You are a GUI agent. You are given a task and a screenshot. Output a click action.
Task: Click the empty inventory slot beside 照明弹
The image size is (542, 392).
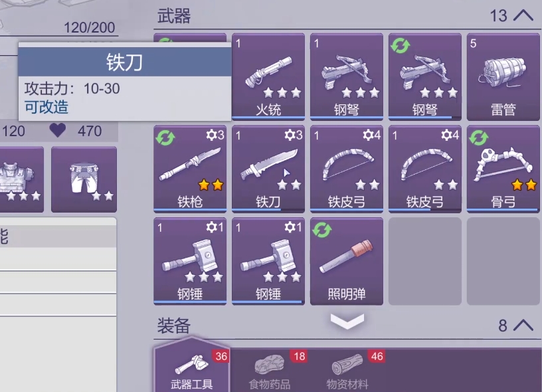pyautogui.click(x=425, y=261)
